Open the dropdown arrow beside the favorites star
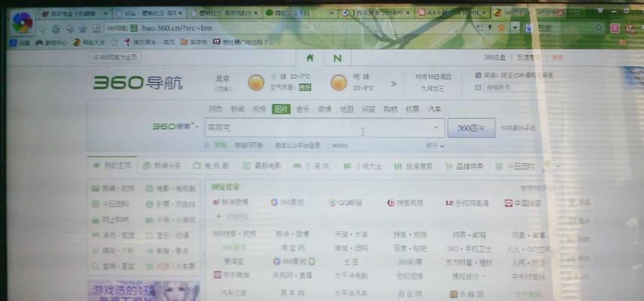This screenshot has height=301, width=644. pyautogui.click(x=515, y=28)
